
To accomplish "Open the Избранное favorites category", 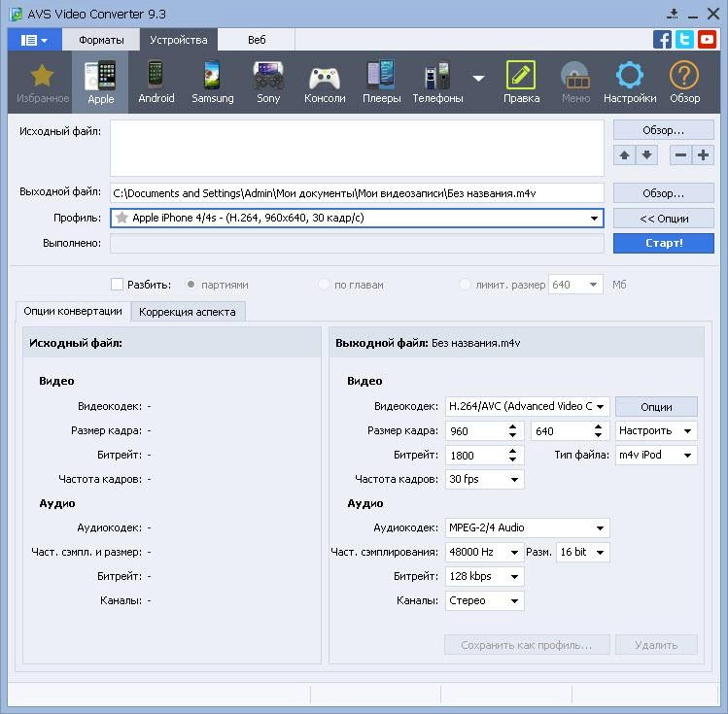I will click(42, 83).
